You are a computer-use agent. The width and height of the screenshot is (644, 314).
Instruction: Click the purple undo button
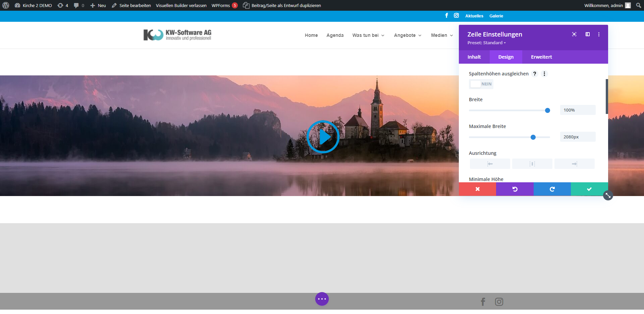pos(515,189)
